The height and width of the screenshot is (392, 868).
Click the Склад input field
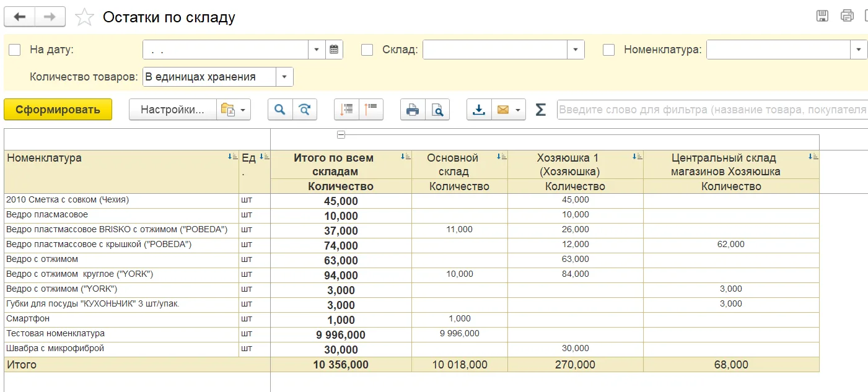(x=495, y=50)
